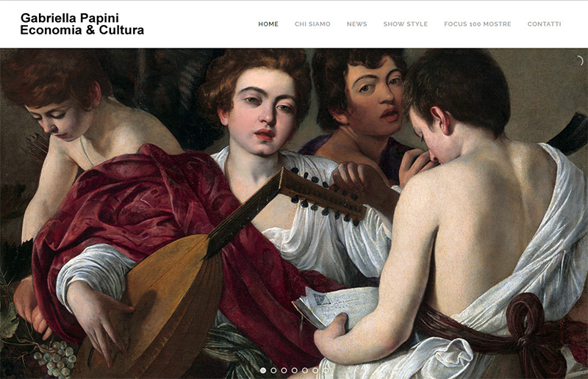
Task: Select the first slider pagination dot
Action: coord(263,370)
